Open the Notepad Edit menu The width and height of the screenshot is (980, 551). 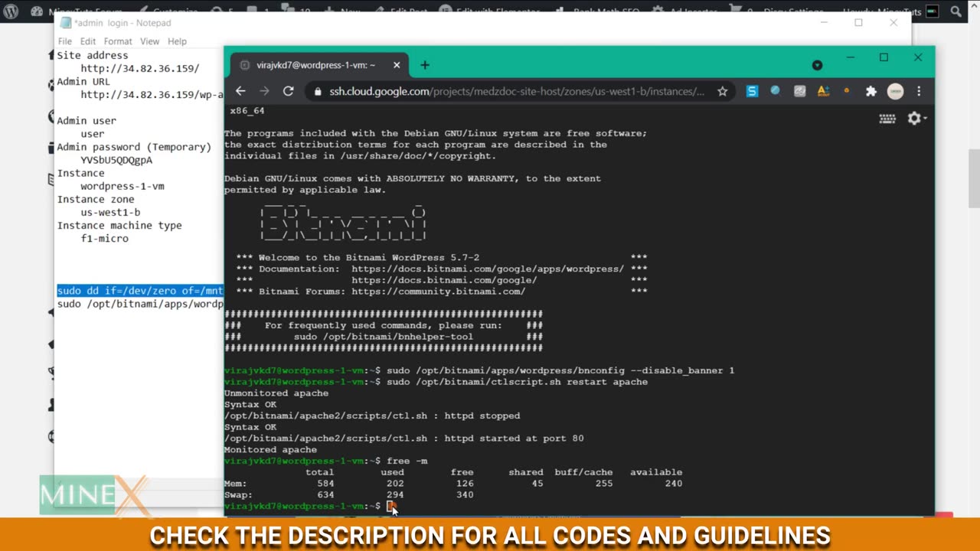tap(88, 41)
